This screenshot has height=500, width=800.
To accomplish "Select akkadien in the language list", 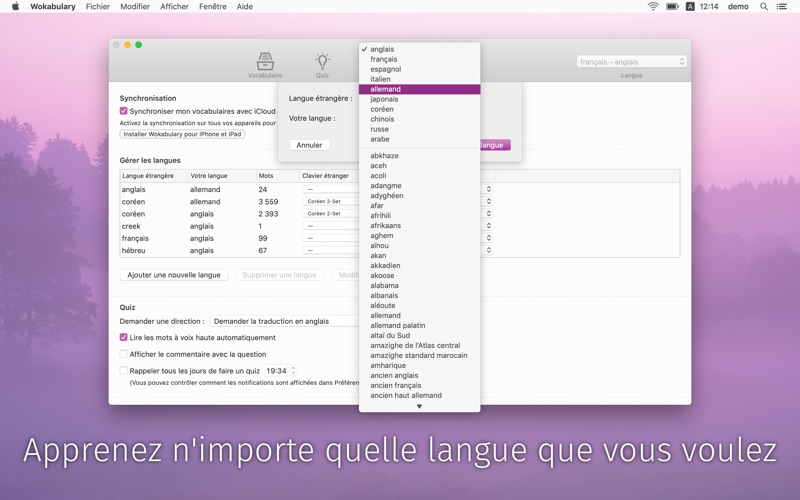I will [x=419, y=265].
